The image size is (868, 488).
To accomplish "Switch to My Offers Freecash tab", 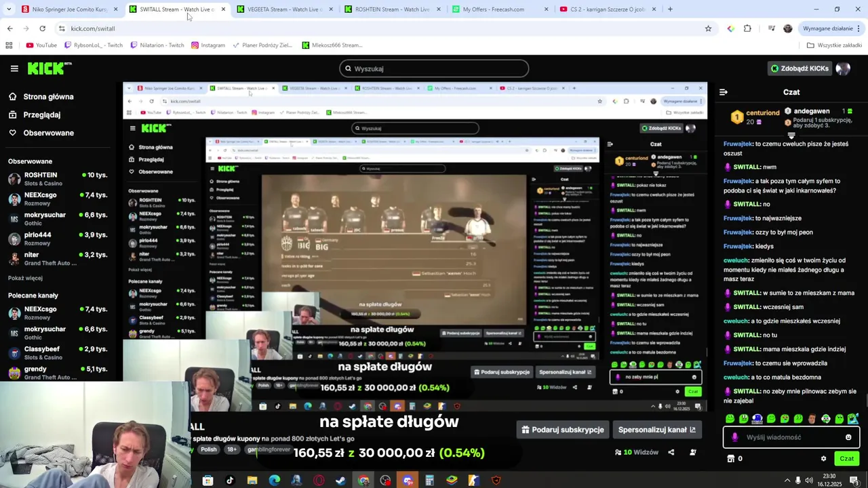I will point(500,9).
